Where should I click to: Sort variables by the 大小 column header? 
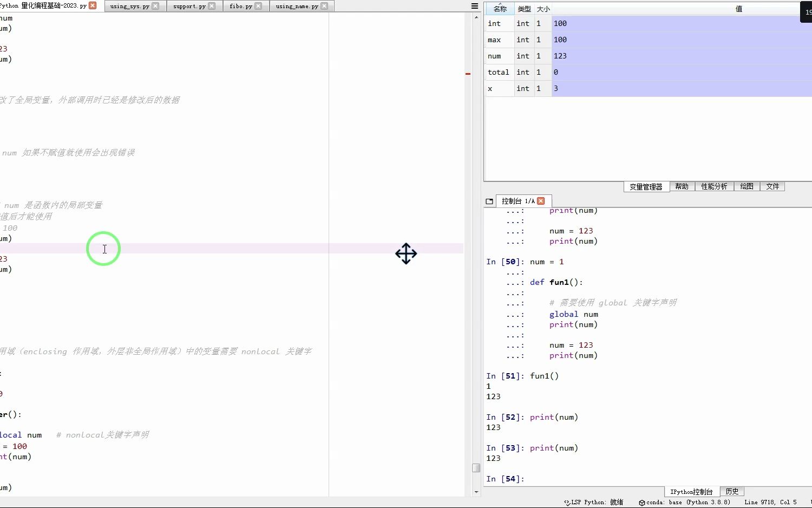coord(543,9)
